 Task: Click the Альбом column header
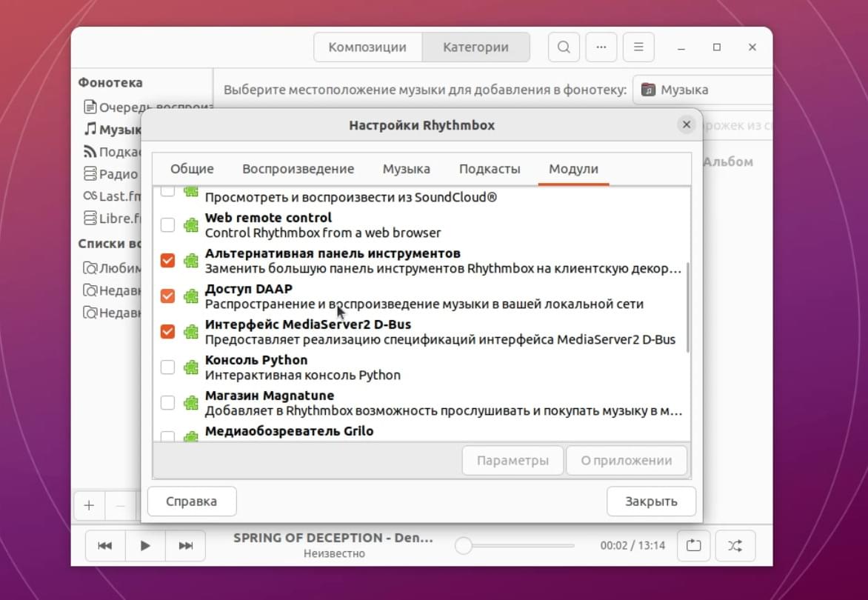click(x=728, y=162)
